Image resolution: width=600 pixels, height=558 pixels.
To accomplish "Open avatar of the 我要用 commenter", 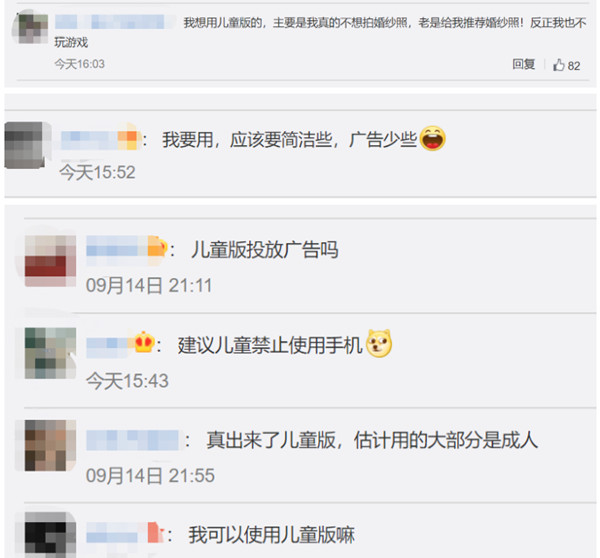I will tap(26, 145).
